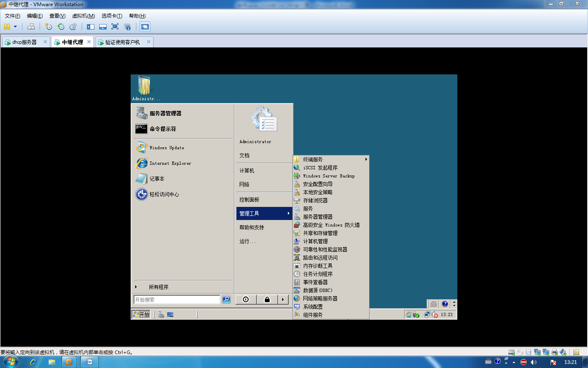The width and height of the screenshot is (588, 368).
Task: Launch 命令提示符 from the Start menu
Action: click(183, 129)
